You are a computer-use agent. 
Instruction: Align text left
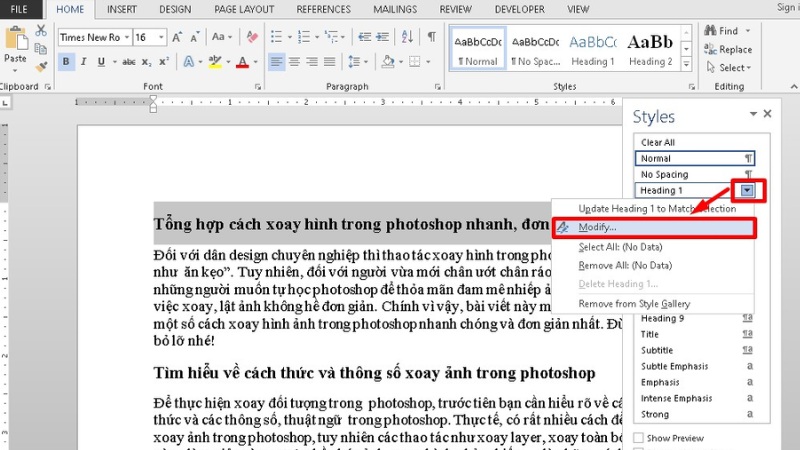coord(277,62)
